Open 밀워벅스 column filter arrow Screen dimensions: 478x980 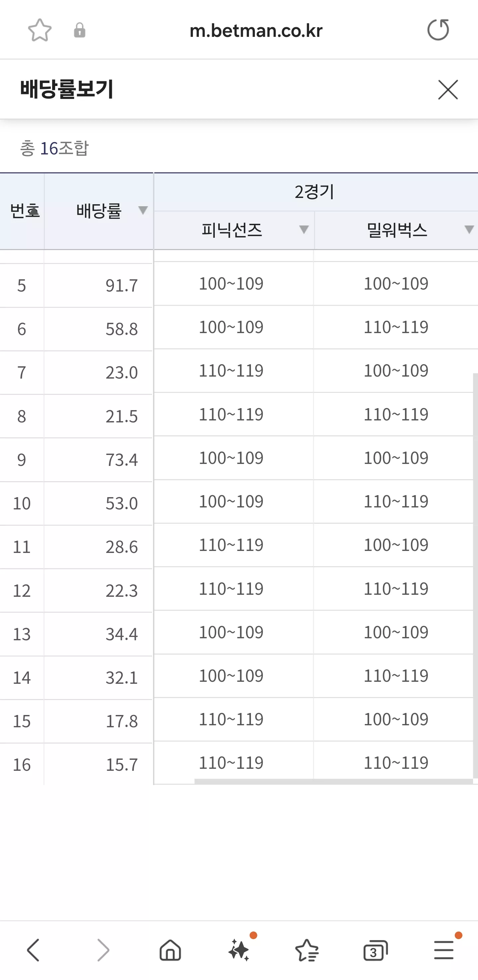(469, 229)
